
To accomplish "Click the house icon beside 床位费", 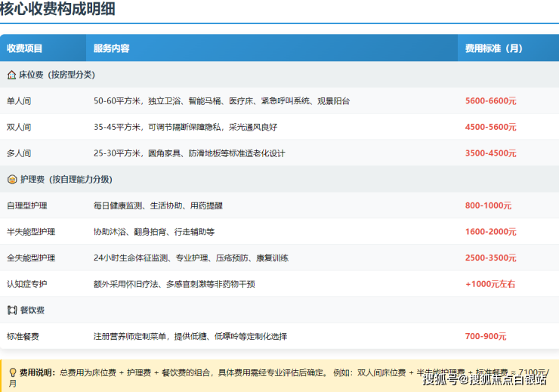I will click(11, 75).
